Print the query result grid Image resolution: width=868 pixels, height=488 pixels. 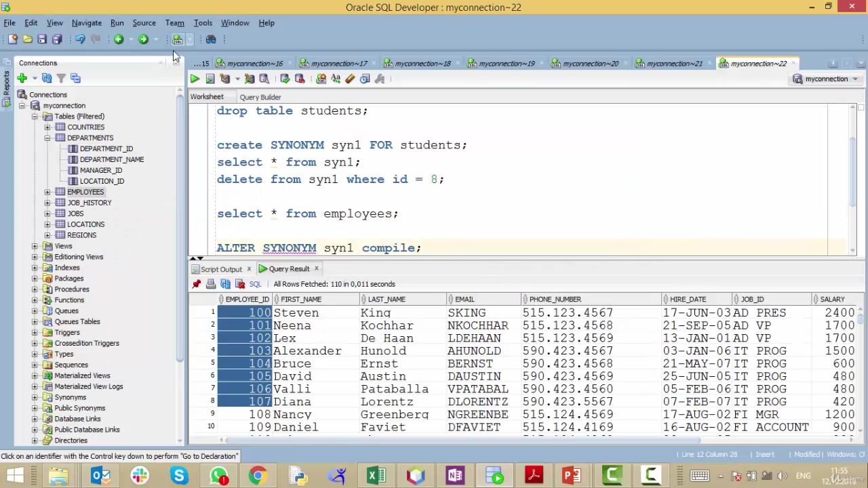pyautogui.click(x=211, y=284)
